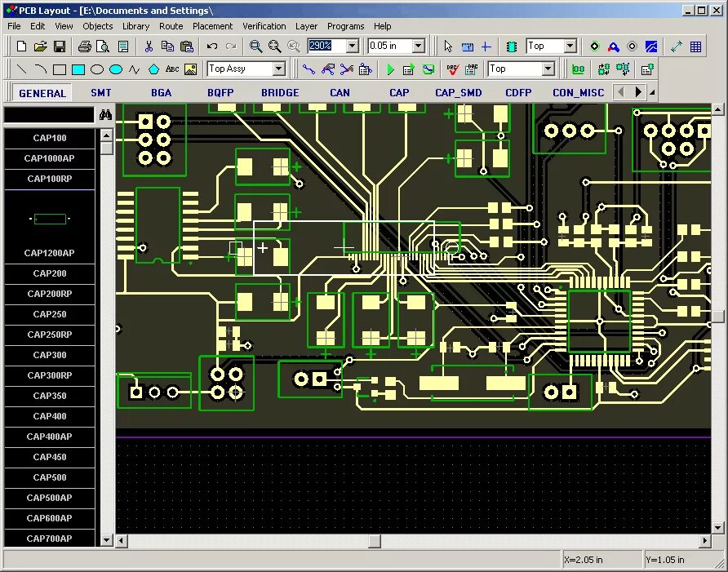Screen dimensions: 728x572
Task: Select the GENERAL library tab
Action: tap(42, 93)
